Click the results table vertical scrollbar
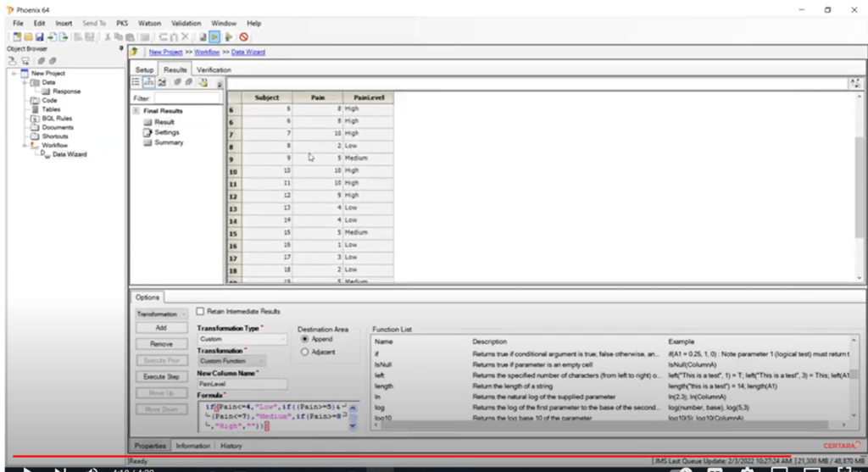The height and width of the screenshot is (472, 868). (x=860, y=187)
